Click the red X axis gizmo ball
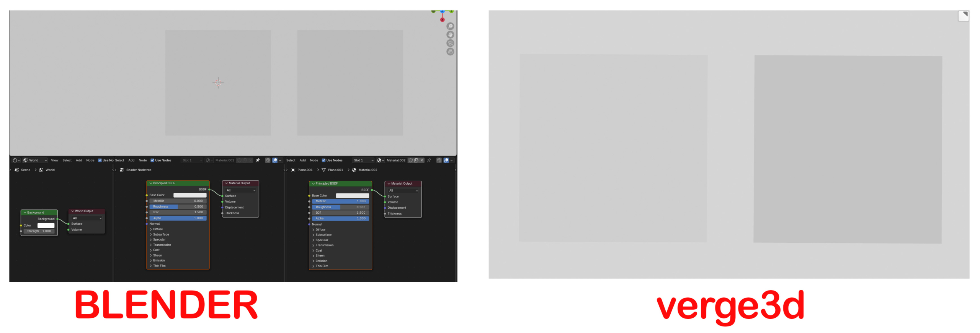The height and width of the screenshot is (333, 980). coord(443,19)
